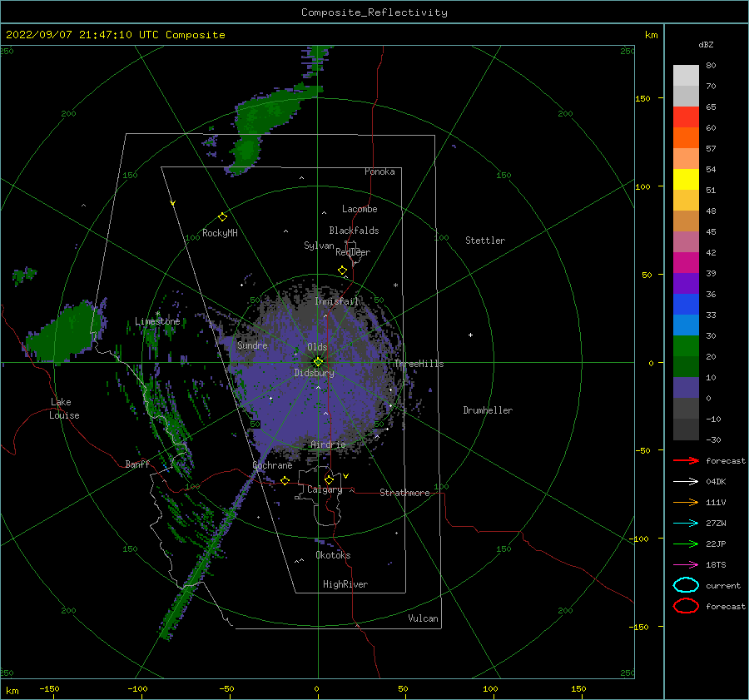Click the cyan current ellipse in the legend
This screenshot has height=700, width=749.
[686, 585]
